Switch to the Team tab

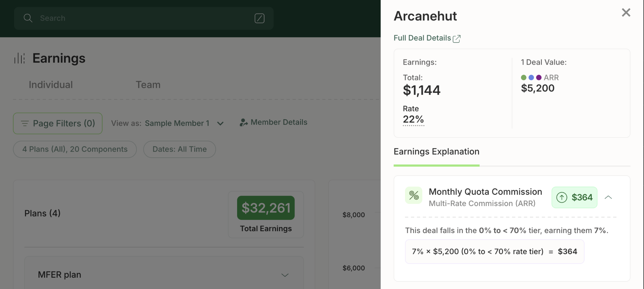click(x=148, y=85)
